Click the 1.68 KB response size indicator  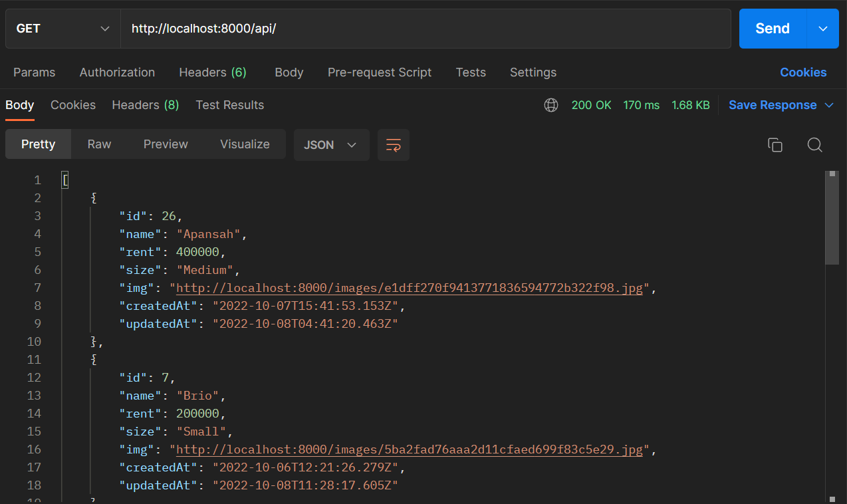coord(690,104)
